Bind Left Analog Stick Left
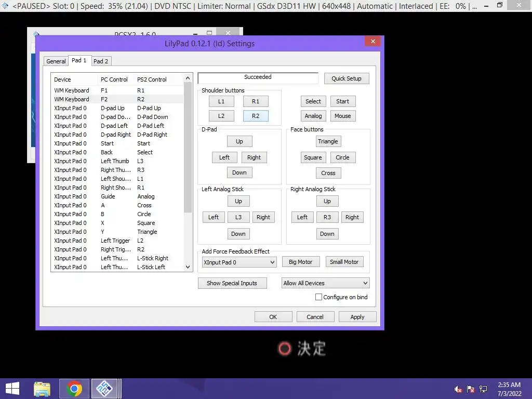 214,217
